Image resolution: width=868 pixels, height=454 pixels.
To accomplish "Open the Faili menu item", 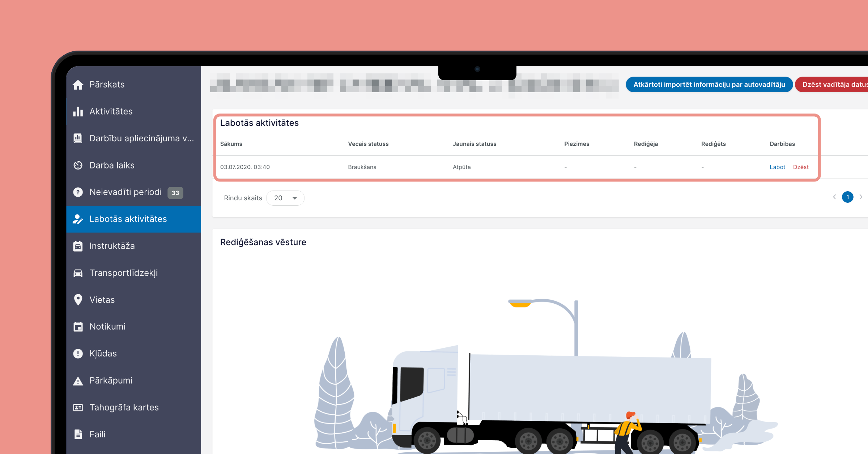I will (x=133, y=434).
